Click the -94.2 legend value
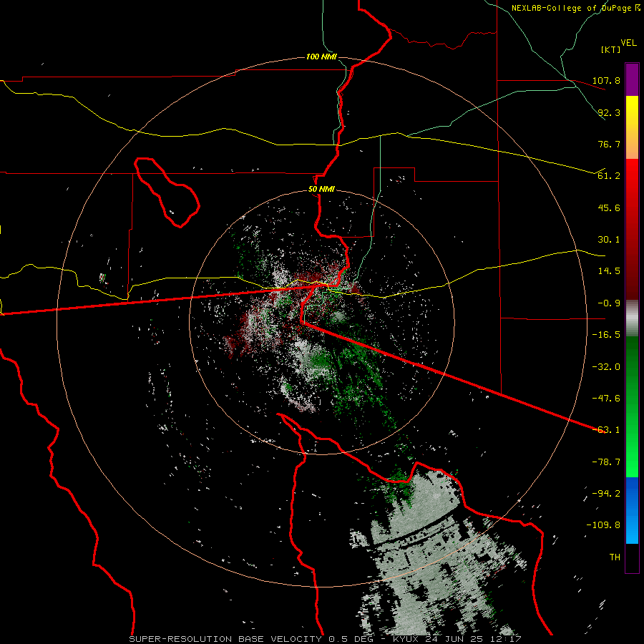Screen dimensions: 644x644 [x=606, y=494]
